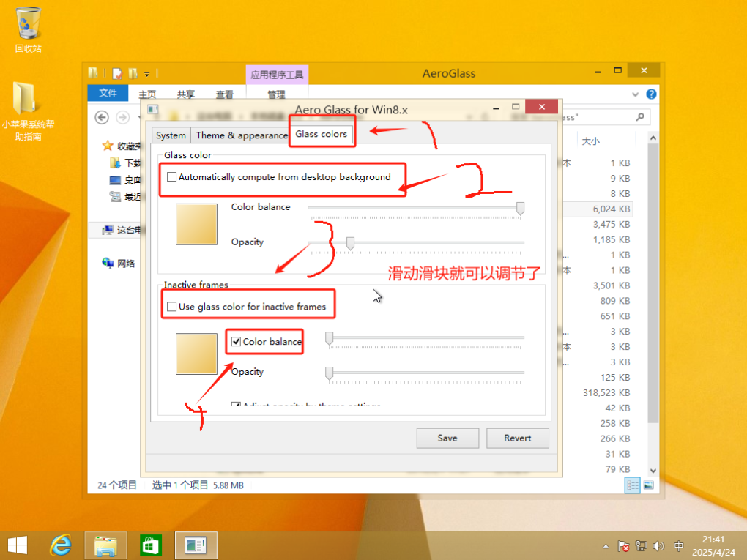This screenshot has height=560, width=747.
Task: Click the Explorer forward navigation arrow
Action: [122, 117]
